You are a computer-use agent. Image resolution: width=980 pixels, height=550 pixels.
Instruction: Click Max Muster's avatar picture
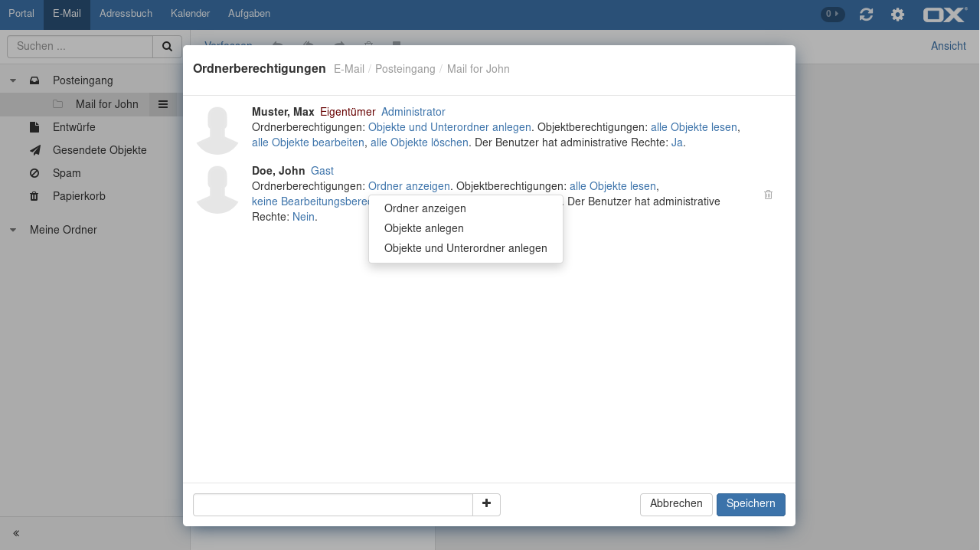point(217,130)
